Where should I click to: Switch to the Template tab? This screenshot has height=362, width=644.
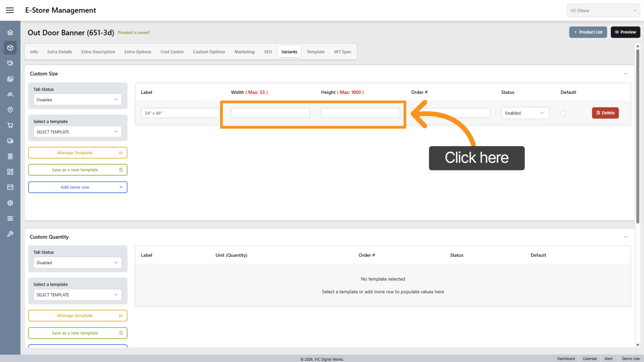click(315, 52)
